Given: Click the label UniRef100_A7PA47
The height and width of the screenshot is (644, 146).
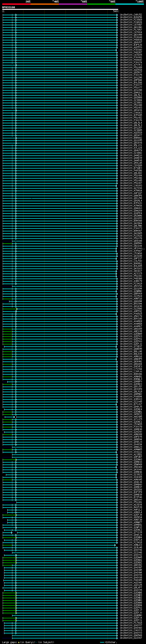Looking at the screenshot, I should pyautogui.click(x=131, y=251).
